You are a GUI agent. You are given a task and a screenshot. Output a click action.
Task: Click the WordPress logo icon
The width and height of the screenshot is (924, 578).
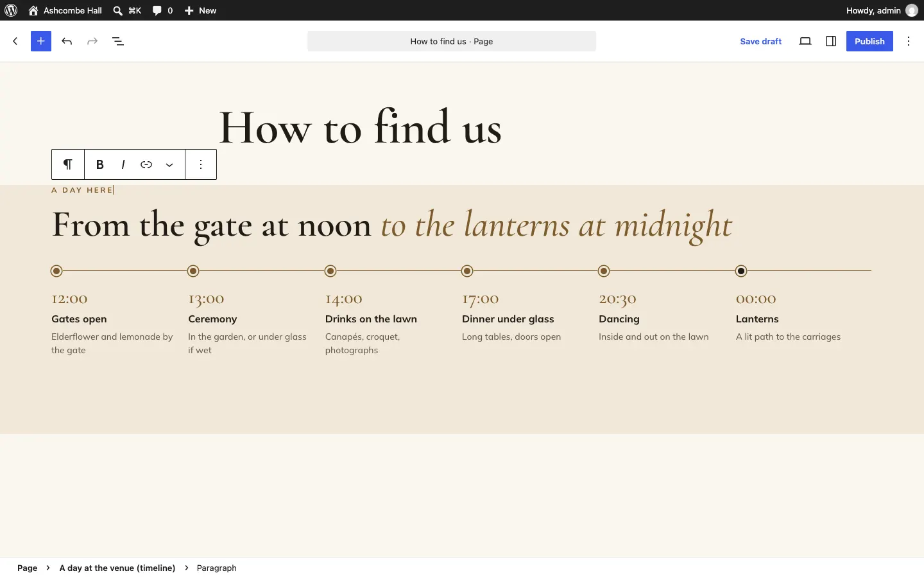click(11, 10)
